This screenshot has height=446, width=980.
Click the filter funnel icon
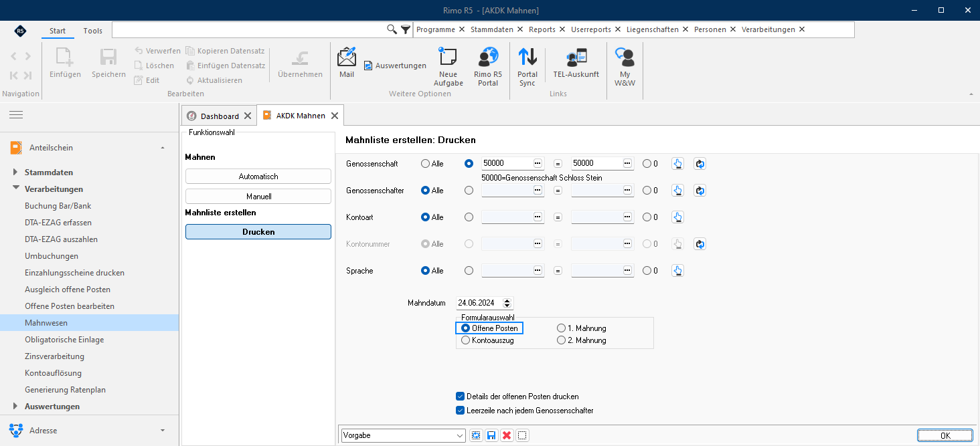(406, 29)
